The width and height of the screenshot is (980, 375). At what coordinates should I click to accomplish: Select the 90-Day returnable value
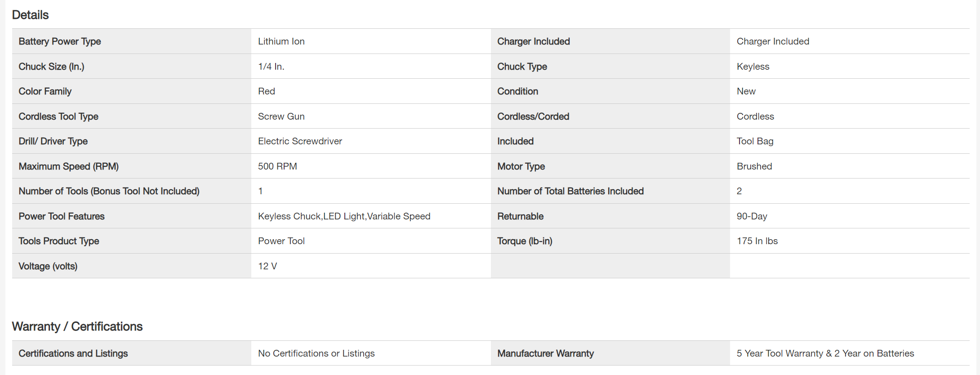pos(752,216)
